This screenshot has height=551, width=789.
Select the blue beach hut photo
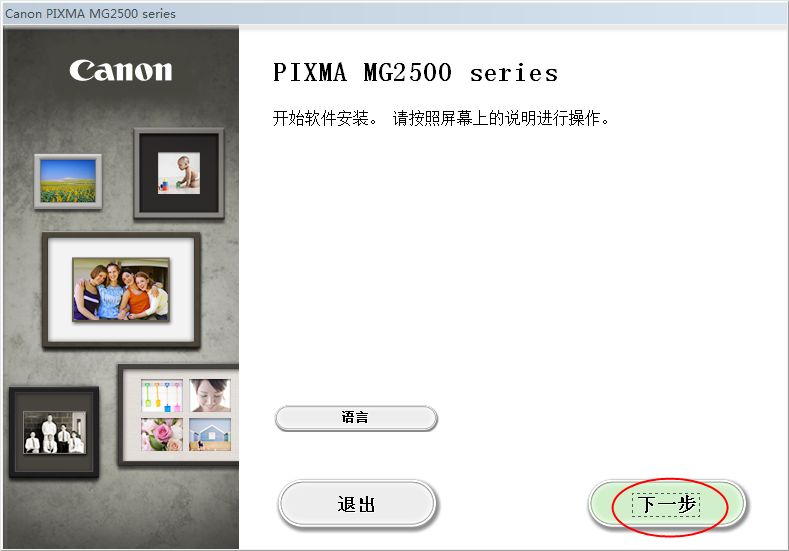click(x=210, y=434)
